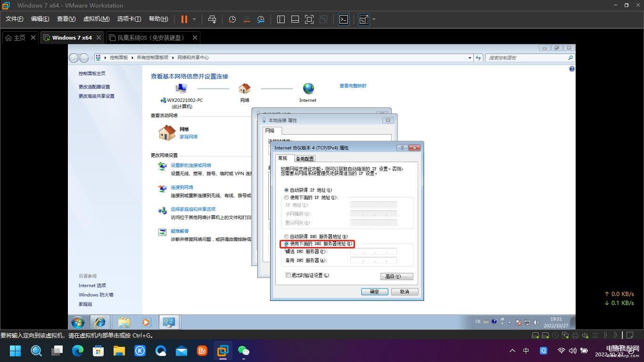Open Windows 防火墙 link

pos(96,295)
